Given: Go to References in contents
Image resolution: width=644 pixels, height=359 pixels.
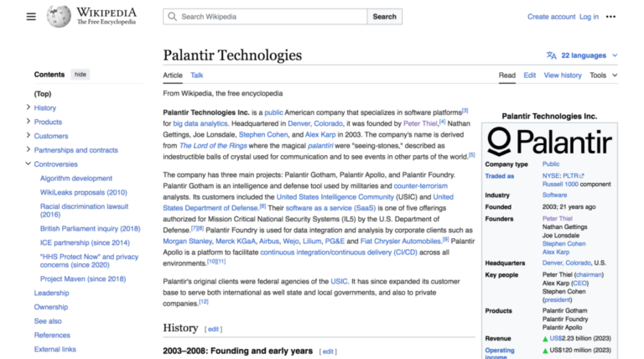Looking at the screenshot, I should [52, 335].
